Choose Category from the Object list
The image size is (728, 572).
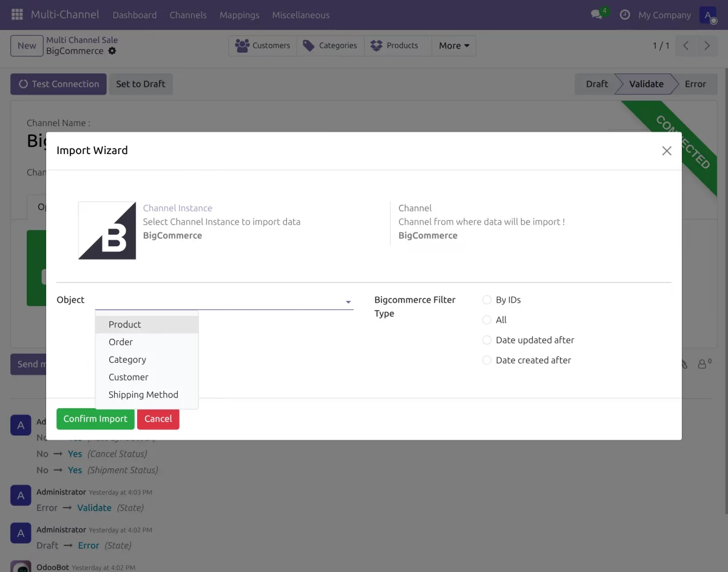coord(147,360)
